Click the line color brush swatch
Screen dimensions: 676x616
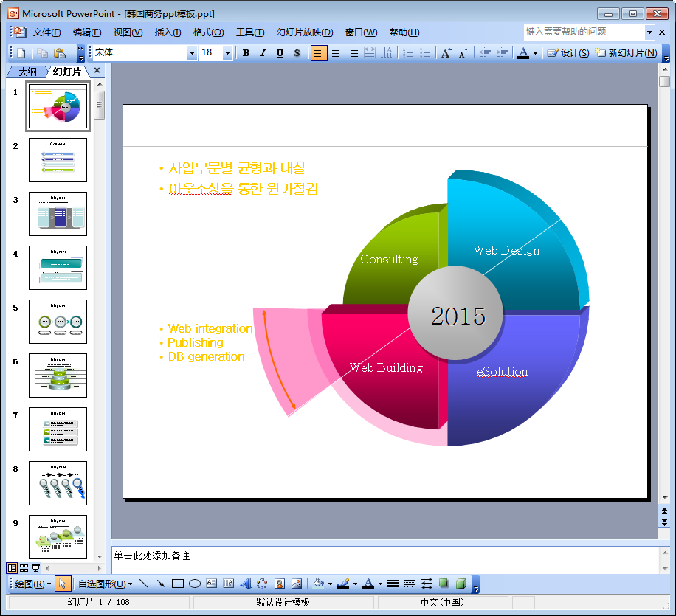(x=344, y=584)
